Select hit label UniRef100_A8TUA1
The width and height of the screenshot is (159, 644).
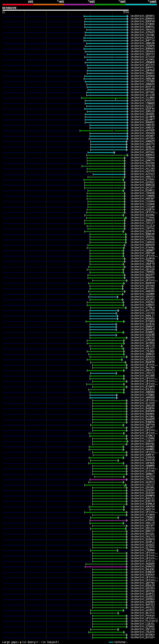142,152
